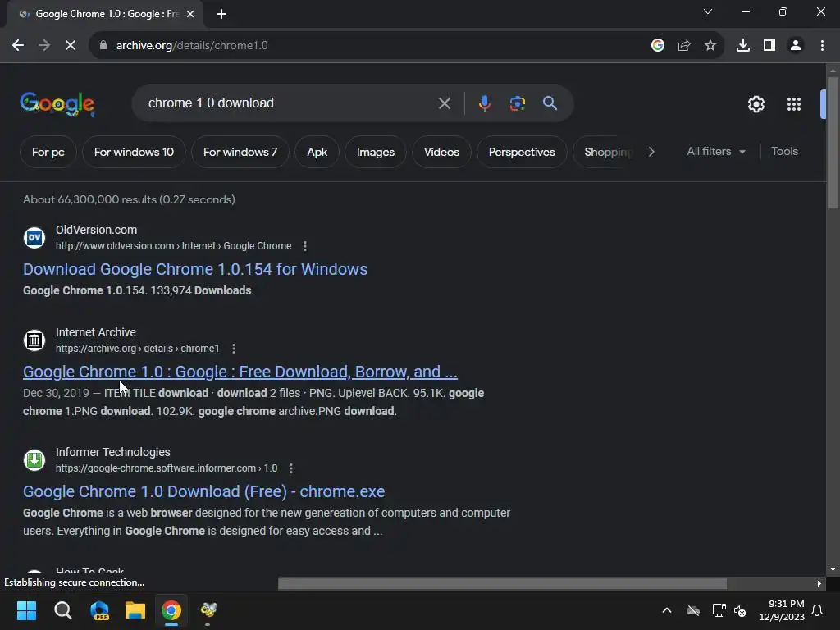
Task: Click the OldVersion.com site favicon
Action: [x=34, y=237]
